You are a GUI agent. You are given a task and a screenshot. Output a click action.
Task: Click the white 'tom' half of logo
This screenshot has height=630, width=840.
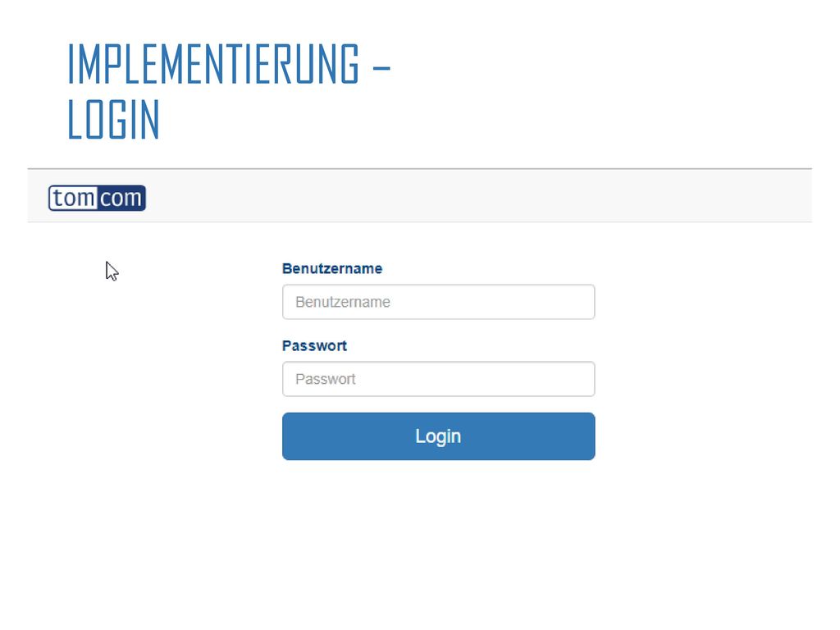pyautogui.click(x=73, y=198)
